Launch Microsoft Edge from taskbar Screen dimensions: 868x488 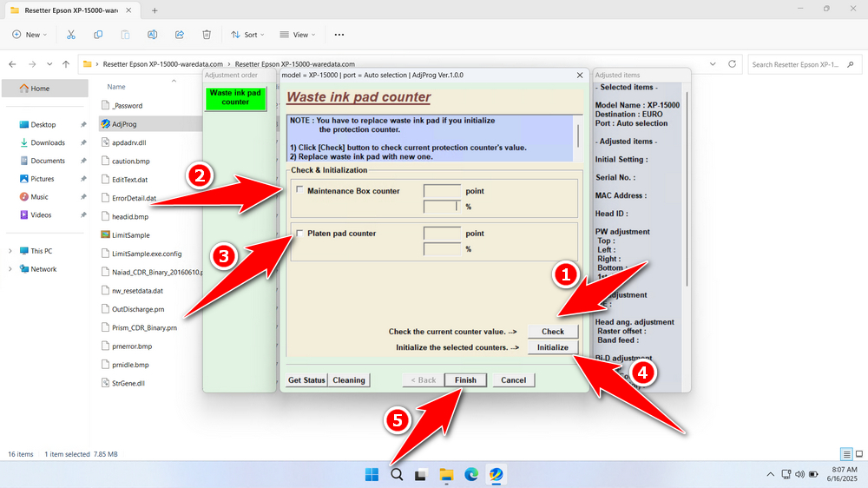click(x=471, y=475)
